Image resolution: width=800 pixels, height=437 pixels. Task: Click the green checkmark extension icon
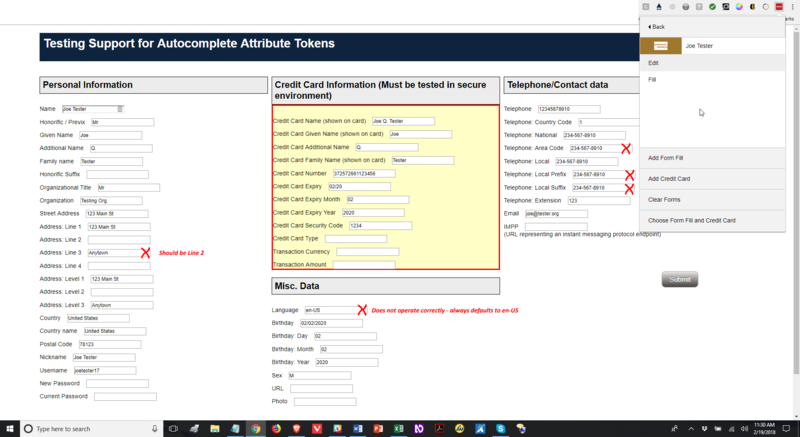click(712, 6)
